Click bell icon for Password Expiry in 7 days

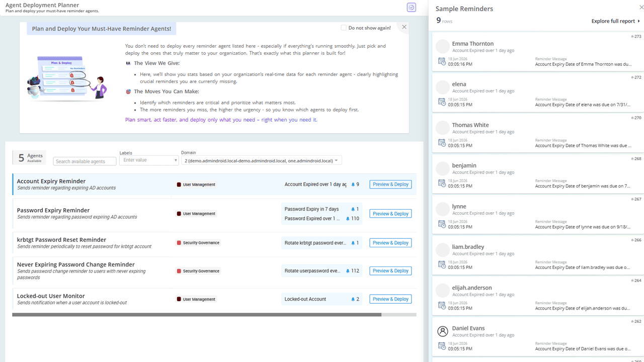353,209
